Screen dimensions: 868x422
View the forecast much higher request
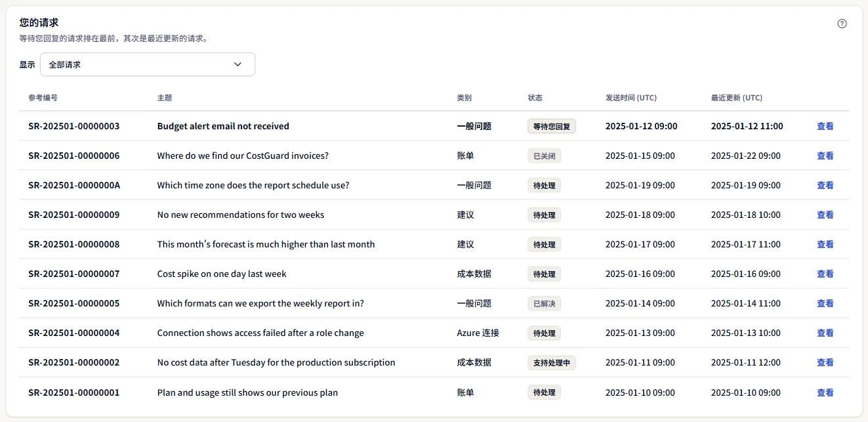pos(825,244)
